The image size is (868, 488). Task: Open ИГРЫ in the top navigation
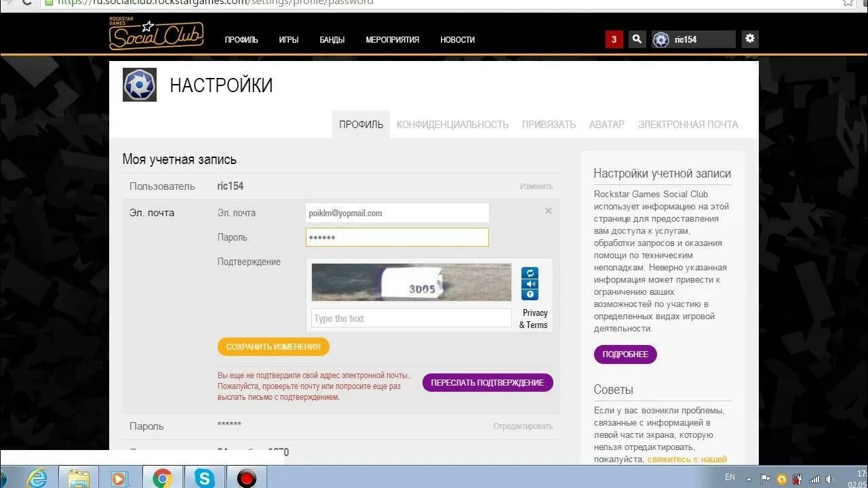pyautogui.click(x=289, y=40)
